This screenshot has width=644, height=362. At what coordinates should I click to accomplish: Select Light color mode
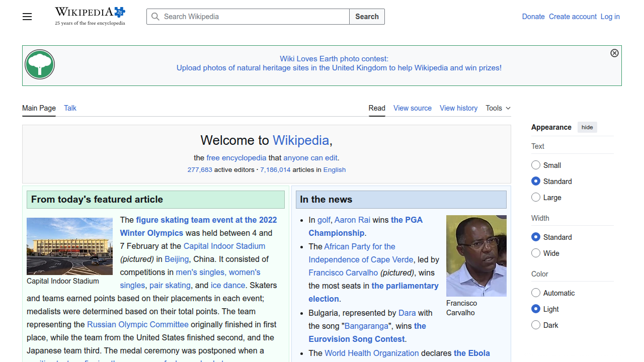coord(536,309)
